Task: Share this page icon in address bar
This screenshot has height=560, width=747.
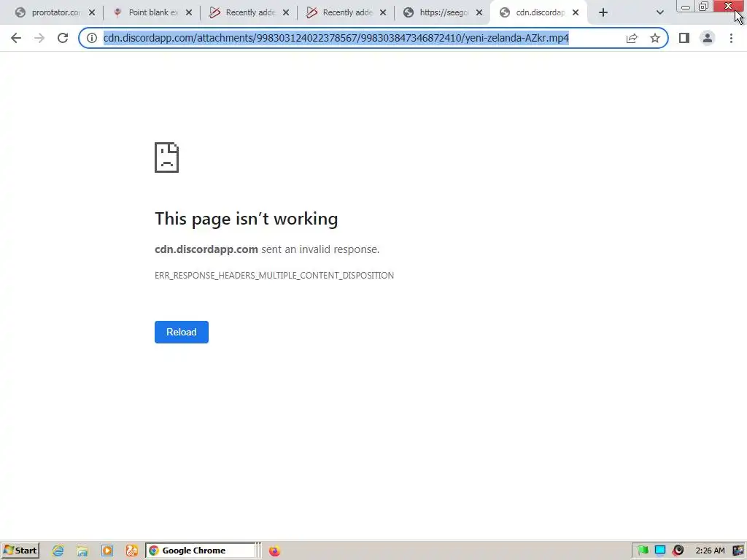Action: tap(632, 38)
